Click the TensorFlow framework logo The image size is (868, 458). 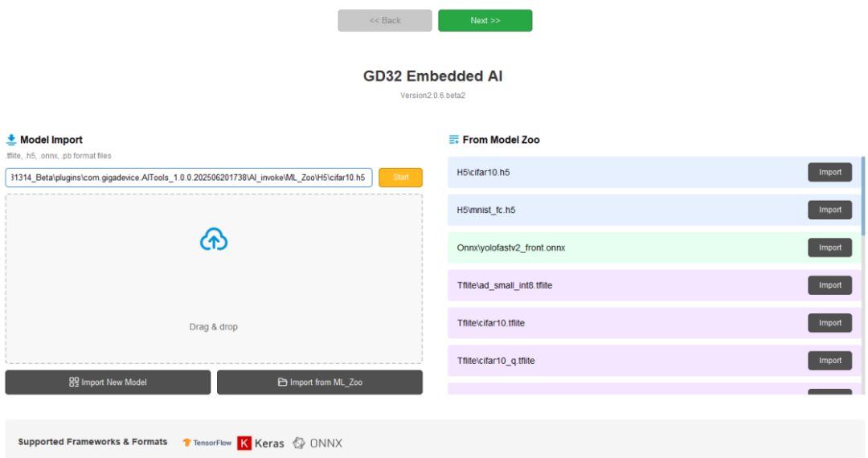click(208, 442)
